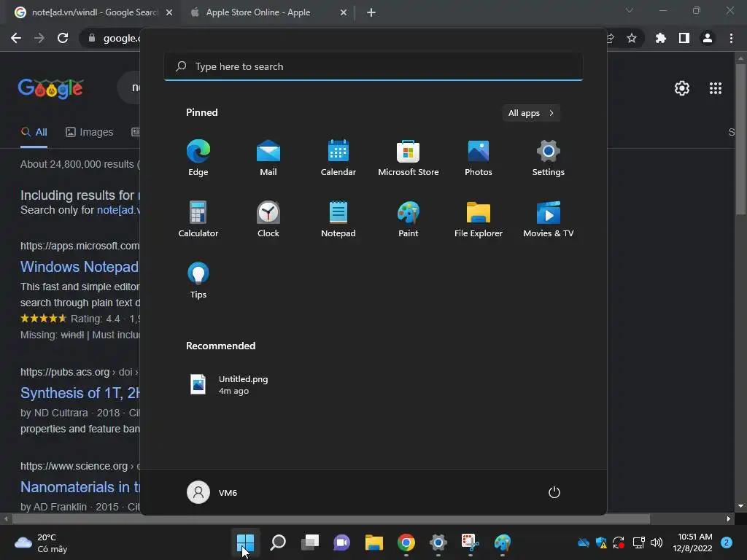Open taskbar Search magnifier
The image size is (747, 560).
[x=278, y=542]
